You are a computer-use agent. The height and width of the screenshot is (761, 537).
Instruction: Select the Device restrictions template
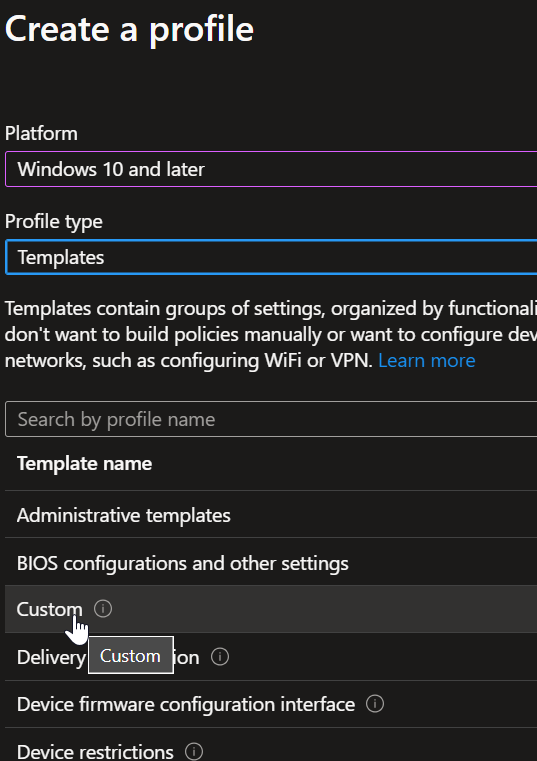point(271,745)
